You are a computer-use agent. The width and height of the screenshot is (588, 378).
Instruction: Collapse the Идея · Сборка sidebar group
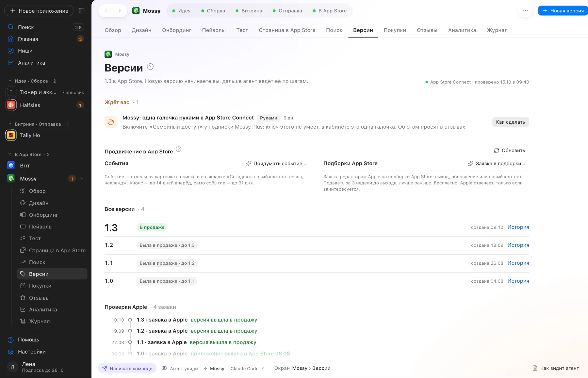pyautogui.click(x=9, y=81)
